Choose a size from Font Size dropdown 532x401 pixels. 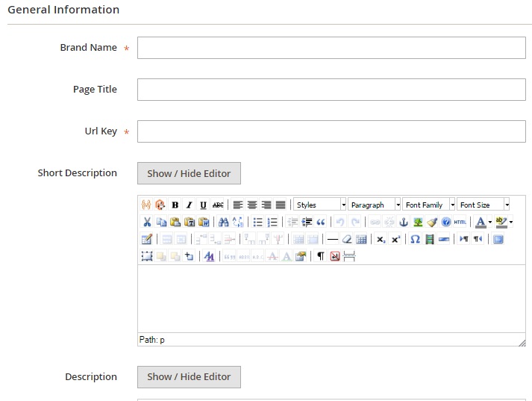484,205
